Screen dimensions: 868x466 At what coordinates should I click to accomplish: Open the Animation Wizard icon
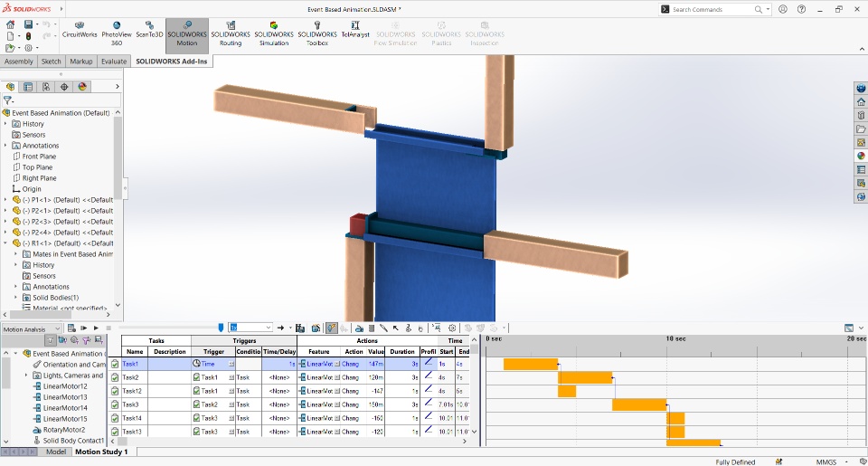(316, 328)
